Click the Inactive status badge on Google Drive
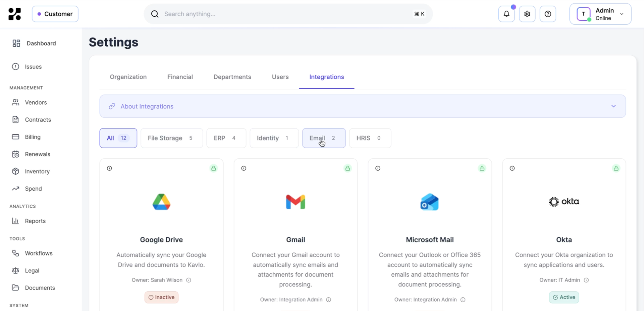This screenshot has height=311, width=644. [161, 297]
